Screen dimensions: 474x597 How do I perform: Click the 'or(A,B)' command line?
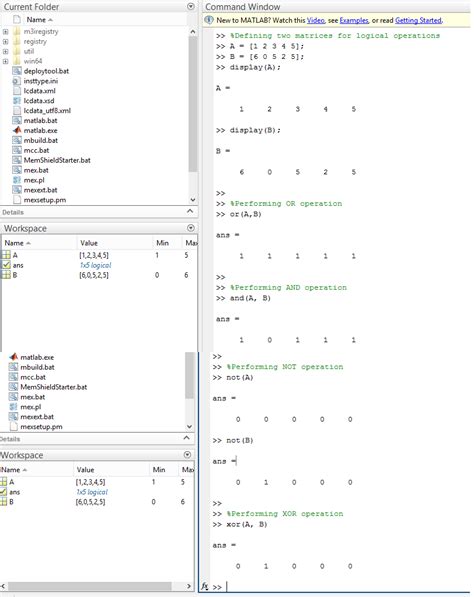(246, 214)
